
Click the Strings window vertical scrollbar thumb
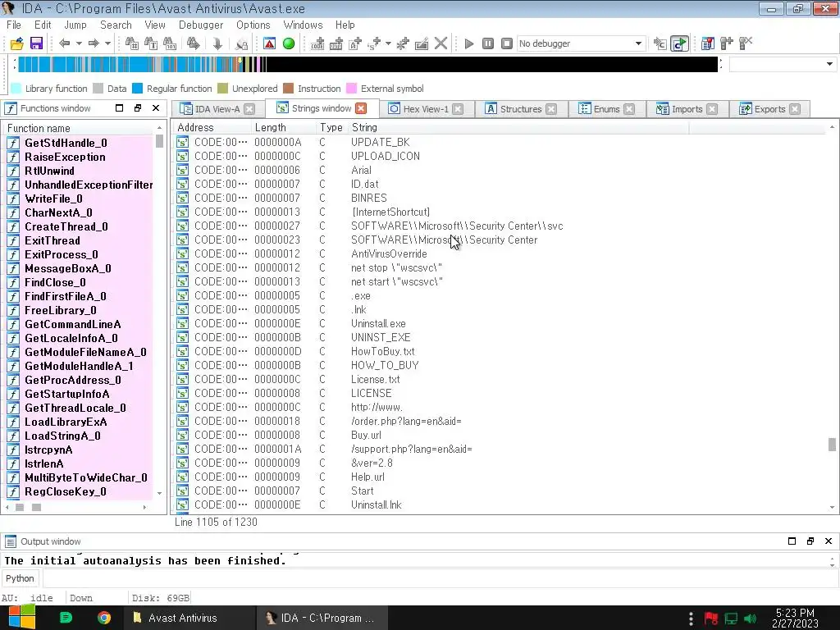point(832,445)
